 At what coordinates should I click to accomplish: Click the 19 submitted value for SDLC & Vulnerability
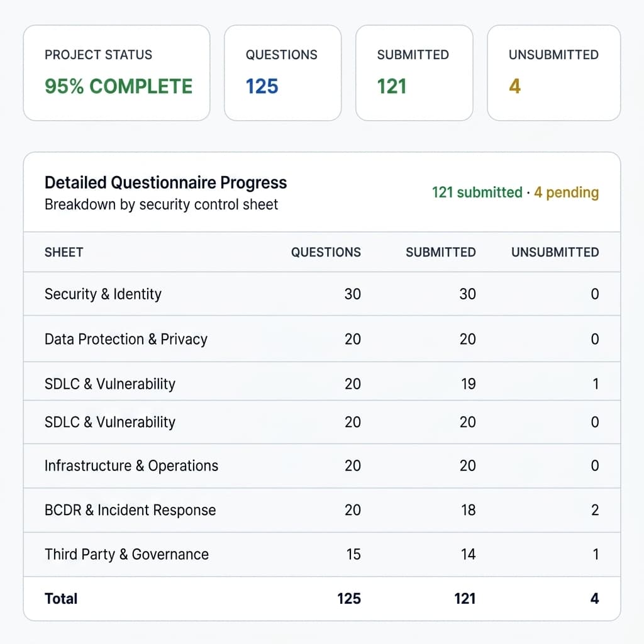(468, 384)
